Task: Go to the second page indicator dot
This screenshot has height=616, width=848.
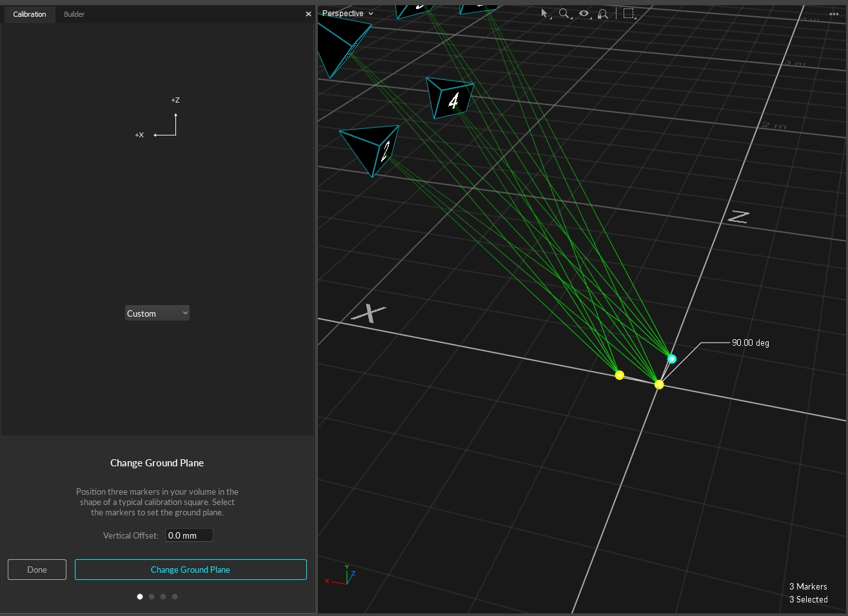Action: 152,597
